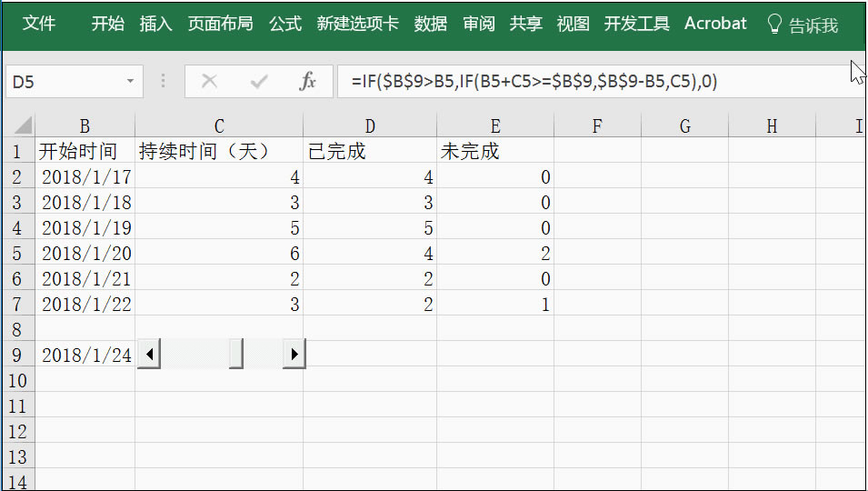Click the Select All corner triangle

(x=23, y=125)
